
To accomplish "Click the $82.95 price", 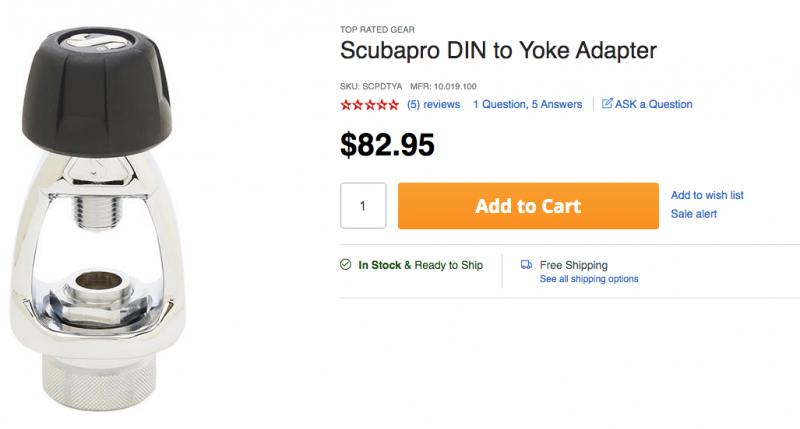I will [x=387, y=145].
